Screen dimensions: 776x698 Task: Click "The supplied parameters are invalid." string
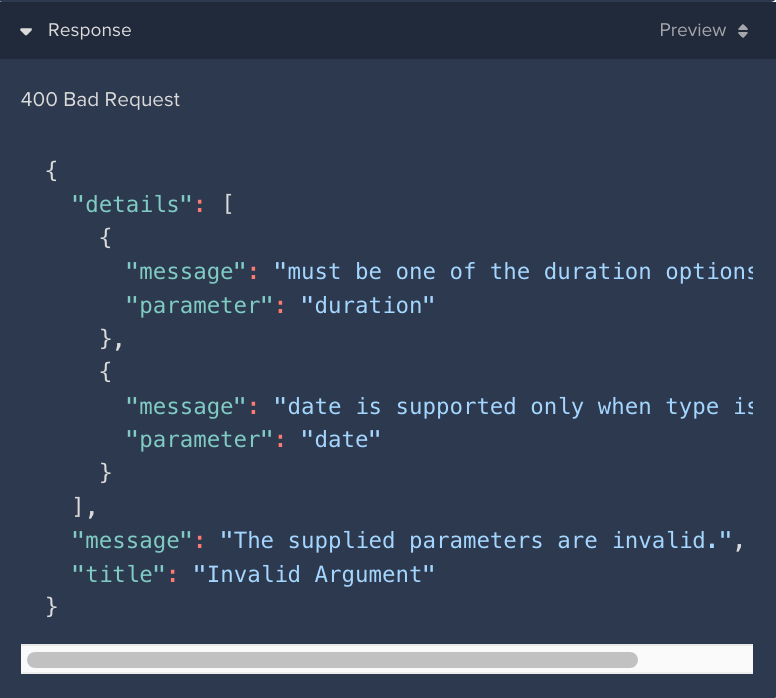[482, 541]
